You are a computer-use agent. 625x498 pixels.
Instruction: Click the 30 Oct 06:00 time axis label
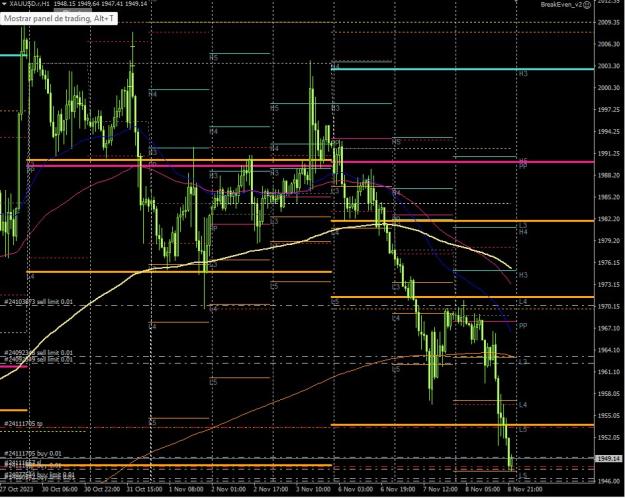click(60, 489)
